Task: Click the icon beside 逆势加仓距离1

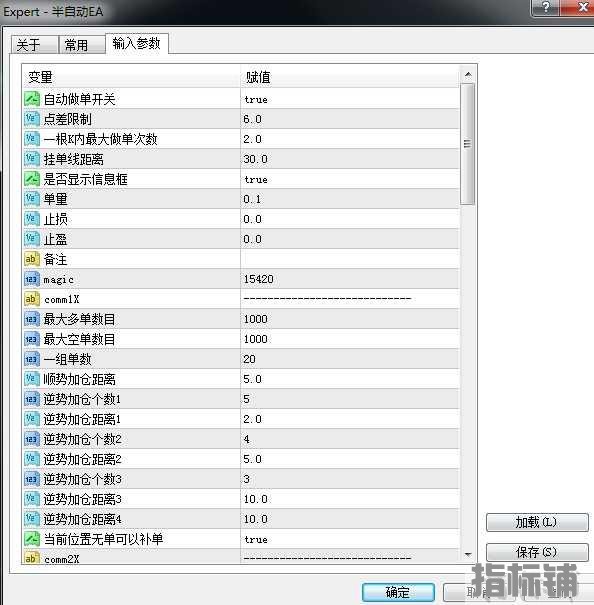Action: (x=32, y=419)
